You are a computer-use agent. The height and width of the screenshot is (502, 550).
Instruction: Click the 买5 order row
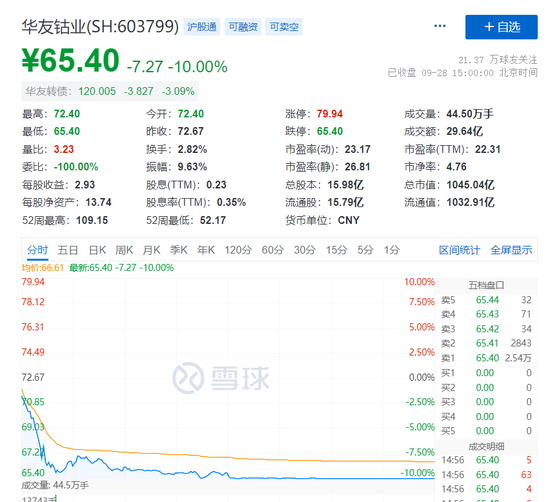(486, 431)
